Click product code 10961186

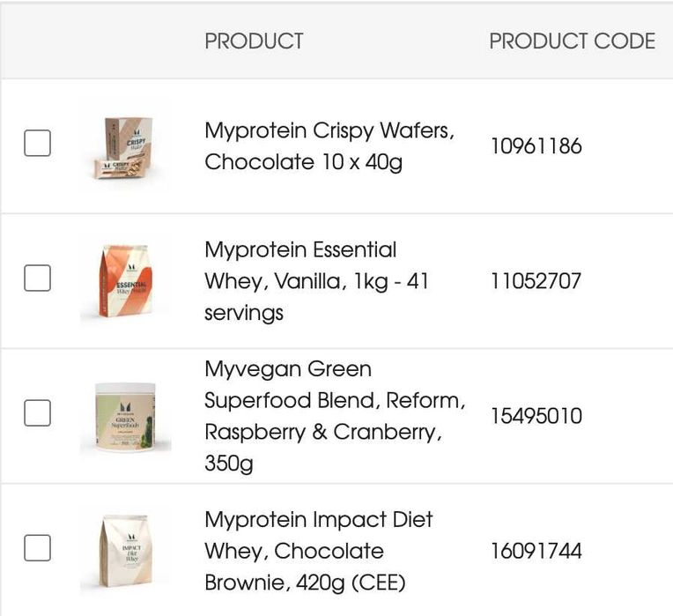[536, 146]
